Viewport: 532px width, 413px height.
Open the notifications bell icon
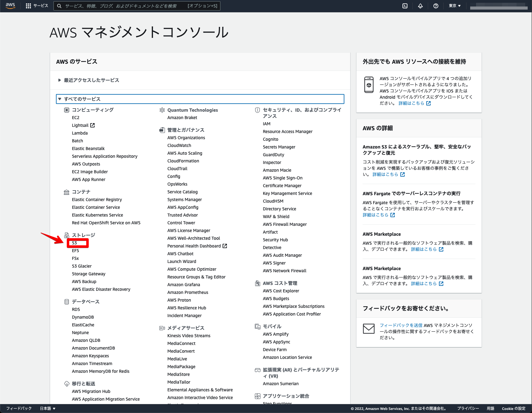[x=420, y=6]
